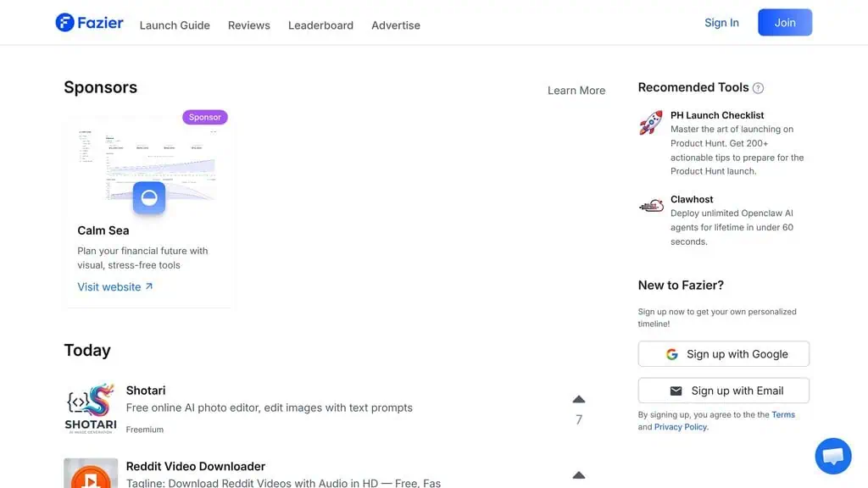Open the PH Launch Checklist title
The height and width of the screenshot is (488, 868).
pyautogui.click(x=717, y=115)
